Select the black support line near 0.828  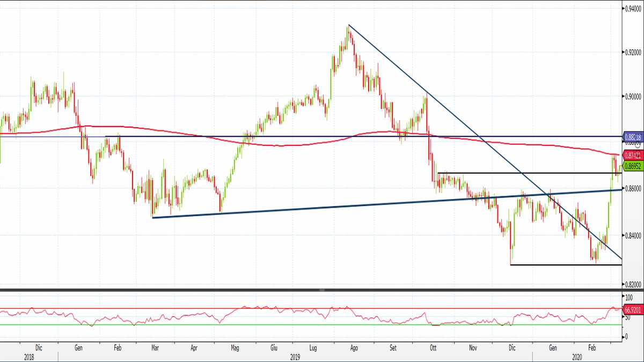563,265
